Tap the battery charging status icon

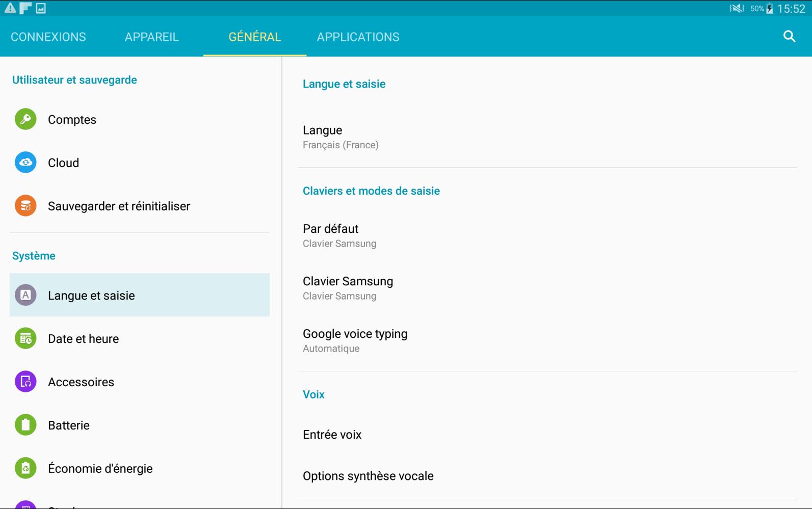[x=769, y=8]
